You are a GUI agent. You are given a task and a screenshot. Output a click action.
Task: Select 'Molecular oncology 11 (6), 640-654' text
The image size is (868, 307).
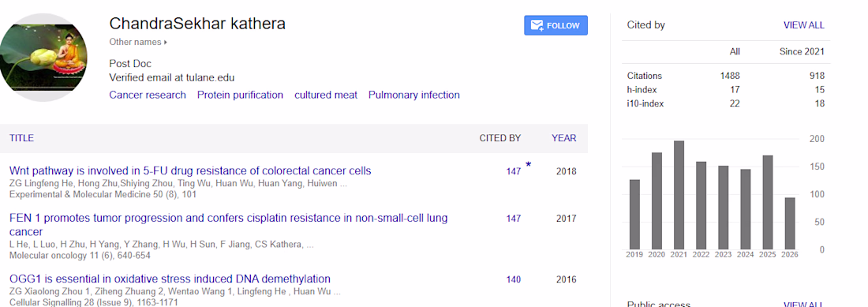(x=80, y=256)
